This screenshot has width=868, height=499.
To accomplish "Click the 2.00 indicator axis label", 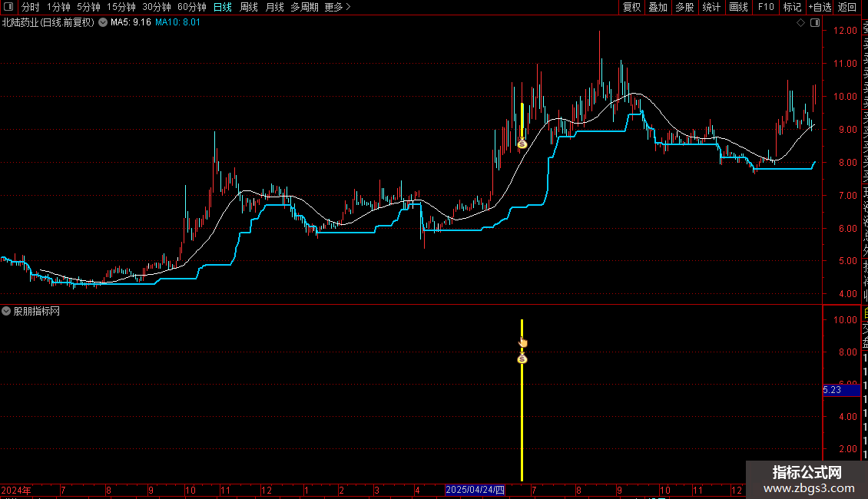I will pyautogui.click(x=848, y=449).
